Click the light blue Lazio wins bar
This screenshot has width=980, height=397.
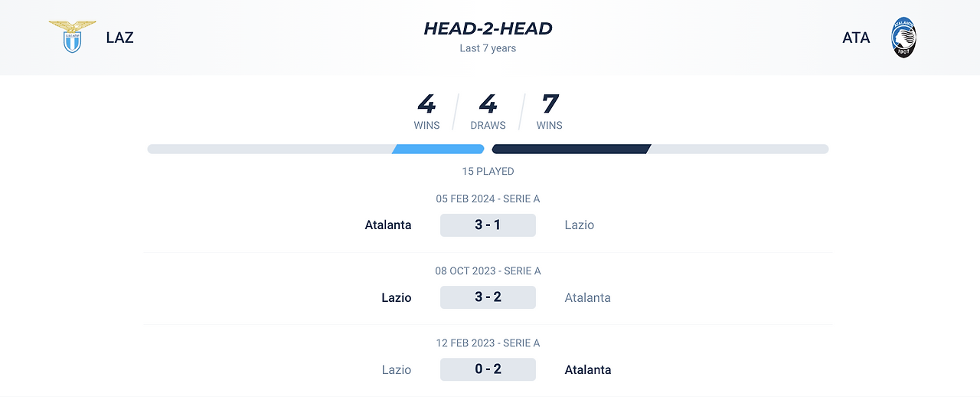tap(438, 149)
